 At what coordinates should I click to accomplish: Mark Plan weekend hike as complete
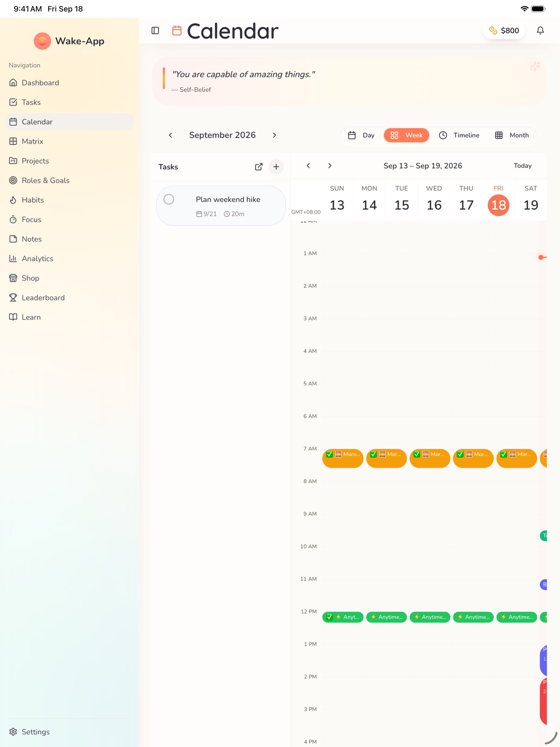tap(169, 199)
